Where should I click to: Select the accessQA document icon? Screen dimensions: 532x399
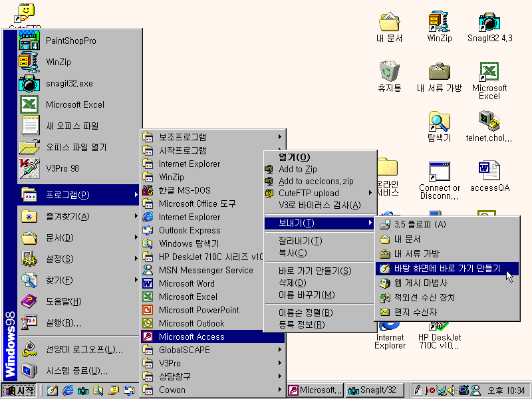click(489, 176)
